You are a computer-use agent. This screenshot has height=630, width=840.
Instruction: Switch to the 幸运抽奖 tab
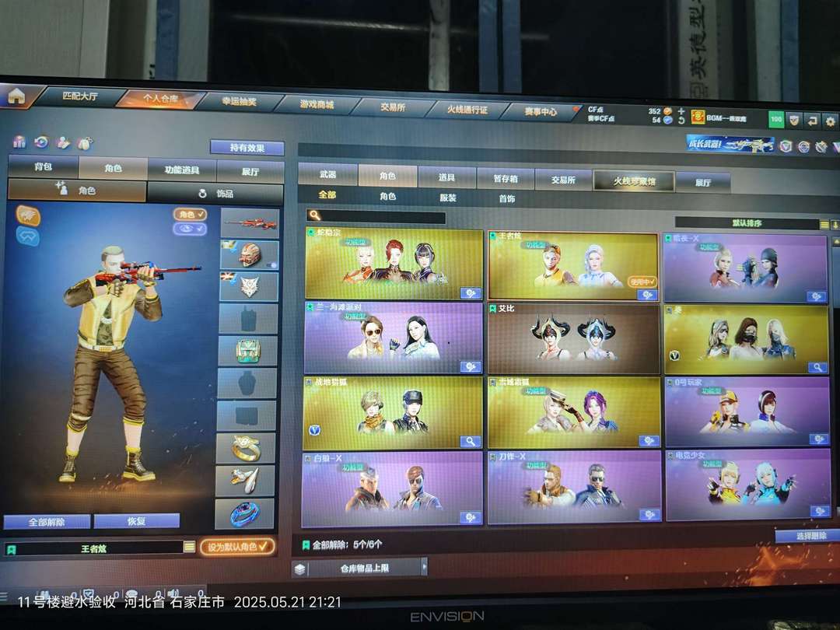point(239,101)
